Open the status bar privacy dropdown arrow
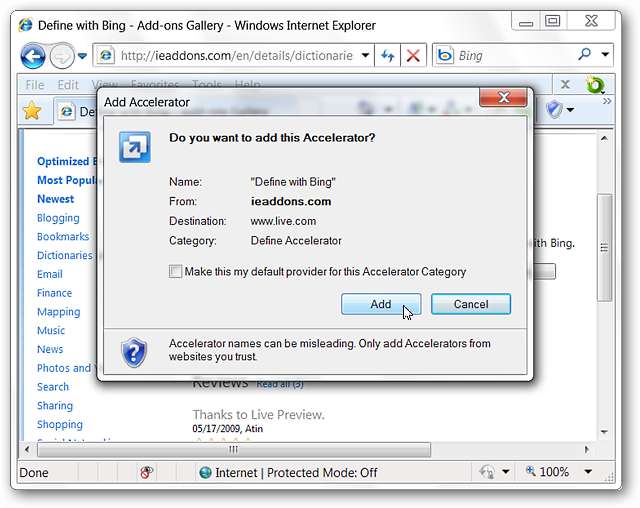 (x=505, y=472)
